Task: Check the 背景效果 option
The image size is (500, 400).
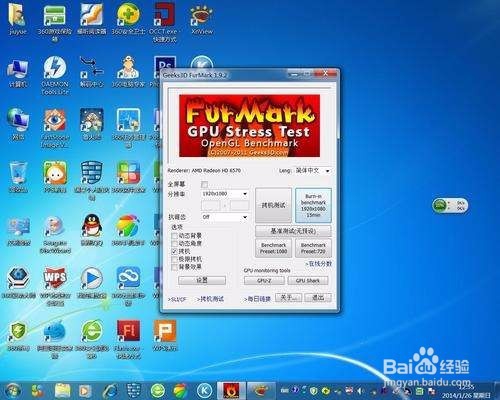Action: pyautogui.click(x=174, y=267)
